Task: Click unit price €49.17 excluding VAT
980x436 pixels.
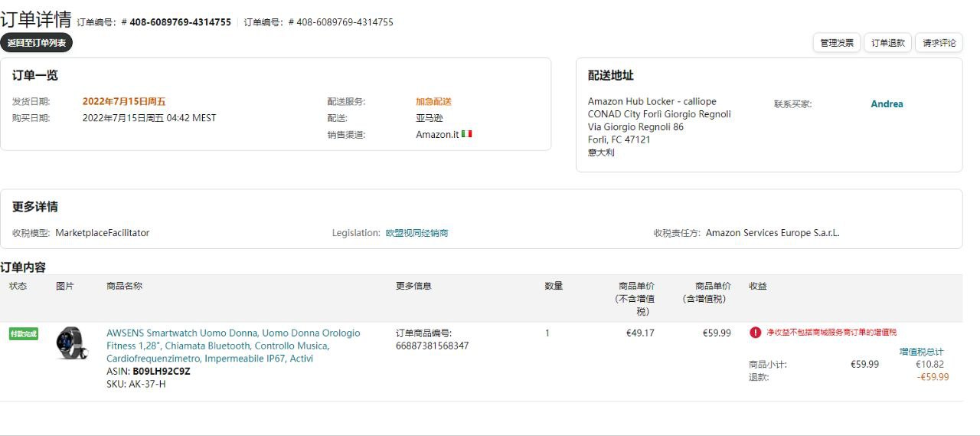Action: click(x=640, y=333)
